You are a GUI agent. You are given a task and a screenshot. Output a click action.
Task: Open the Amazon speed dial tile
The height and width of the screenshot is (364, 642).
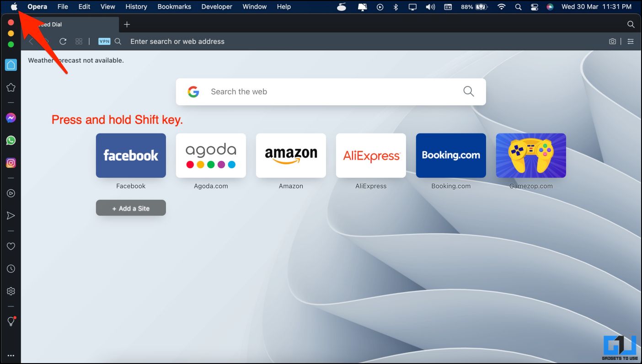tap(291, 155)
